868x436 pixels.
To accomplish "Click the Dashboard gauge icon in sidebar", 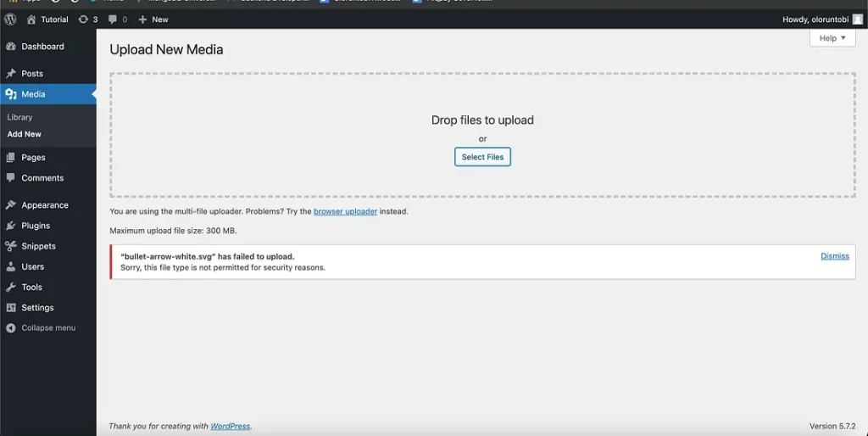I will pyautogui.click(x=11, y=47).
